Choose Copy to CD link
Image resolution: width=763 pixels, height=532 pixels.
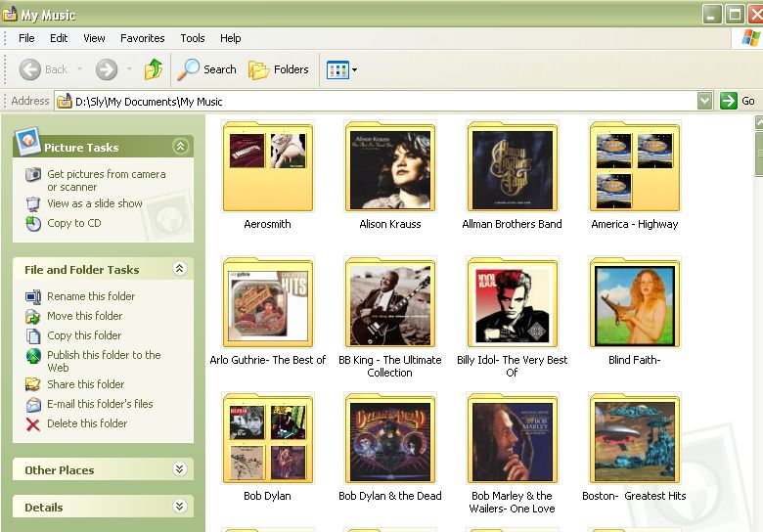pyautogui.click(x=74, y=223)
